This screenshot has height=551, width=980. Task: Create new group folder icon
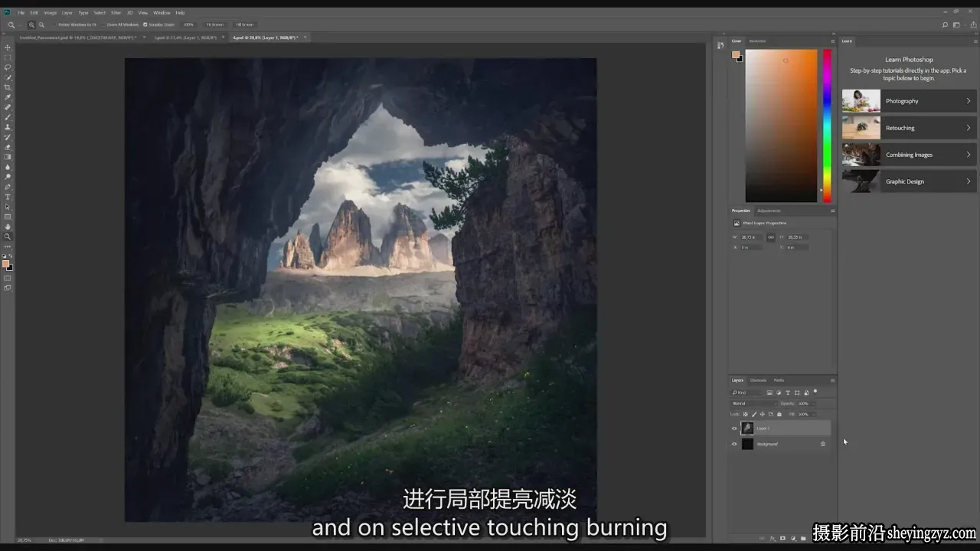coord(803,538)
